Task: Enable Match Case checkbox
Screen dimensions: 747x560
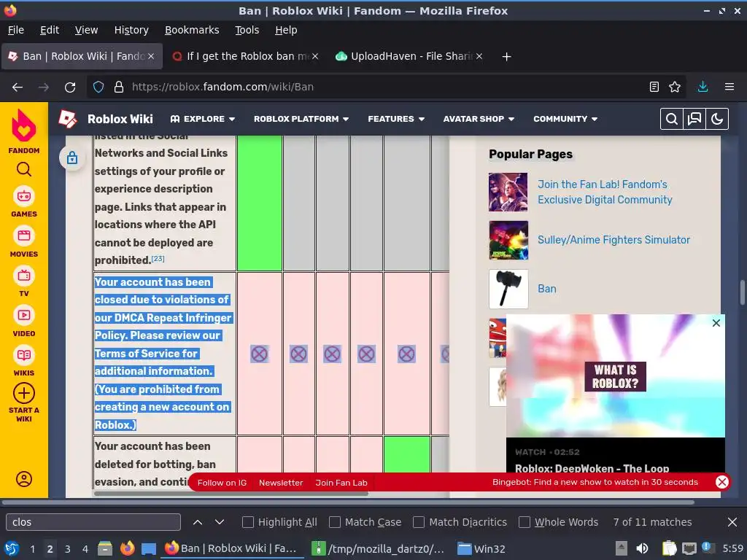Action: (x=335, y=522)
